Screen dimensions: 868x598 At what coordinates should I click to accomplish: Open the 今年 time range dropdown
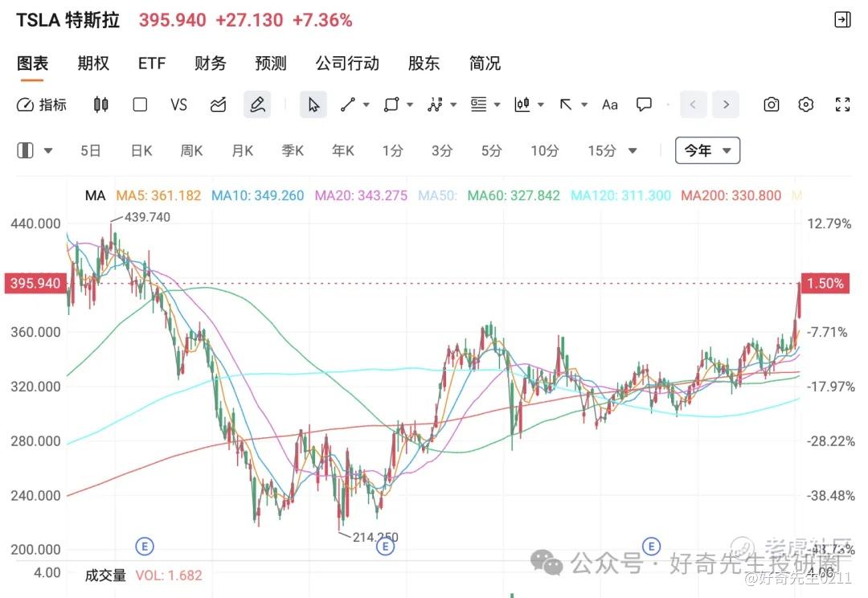coord(708,150)
